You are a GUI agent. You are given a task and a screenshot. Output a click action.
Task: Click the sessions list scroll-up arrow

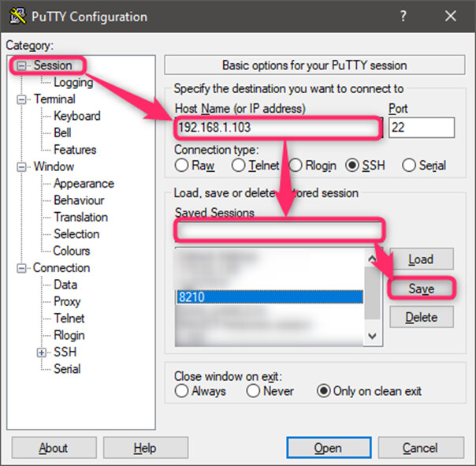coord(373,258)
